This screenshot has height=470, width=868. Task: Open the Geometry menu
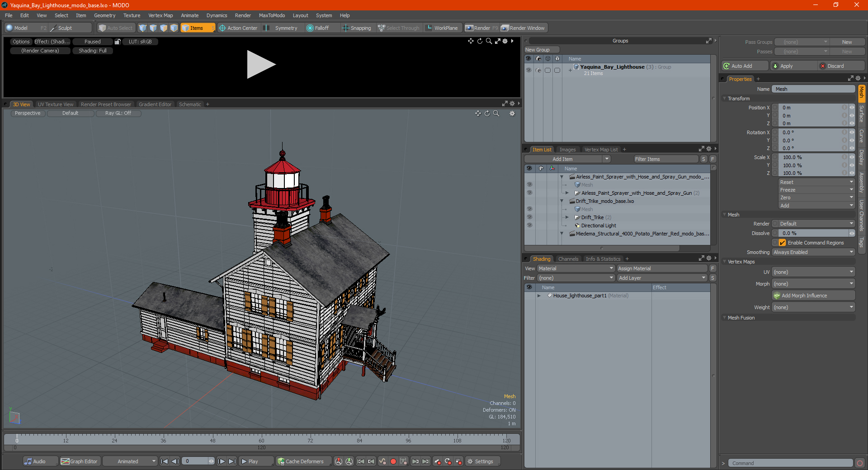(104, 15)
